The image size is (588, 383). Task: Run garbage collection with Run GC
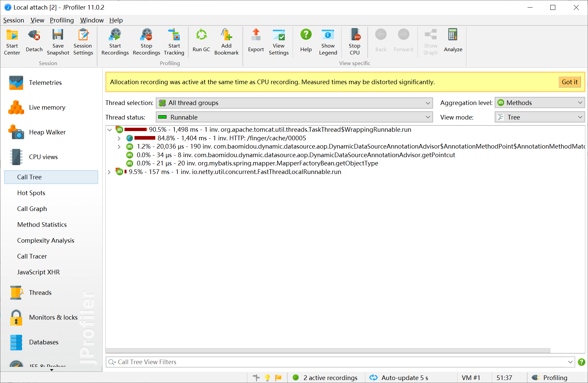tap(201, 42)
